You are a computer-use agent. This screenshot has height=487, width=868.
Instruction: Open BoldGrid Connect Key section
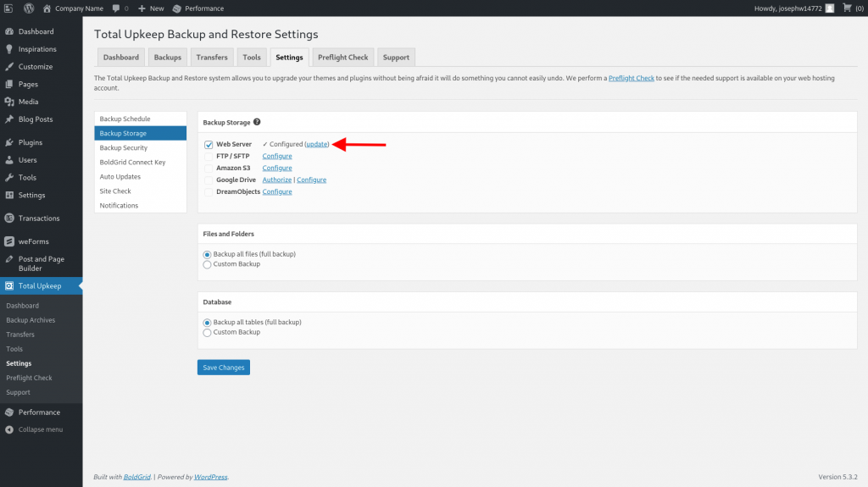(x=140, y=162)
